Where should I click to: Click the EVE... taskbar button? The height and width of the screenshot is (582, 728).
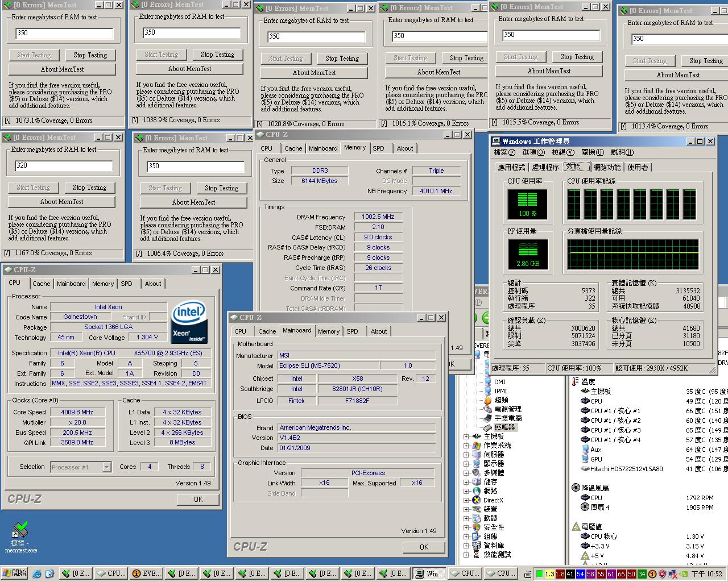[x=147, y=573]
